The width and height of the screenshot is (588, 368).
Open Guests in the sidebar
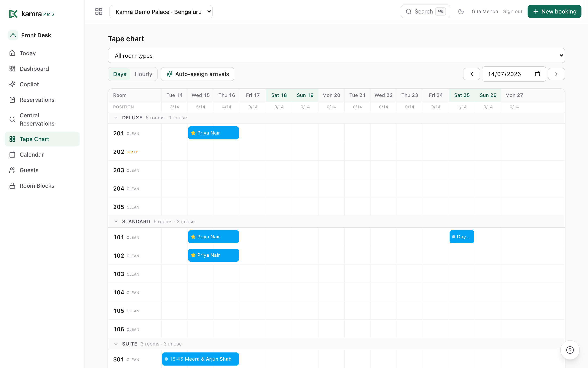(x=42, y=170)
